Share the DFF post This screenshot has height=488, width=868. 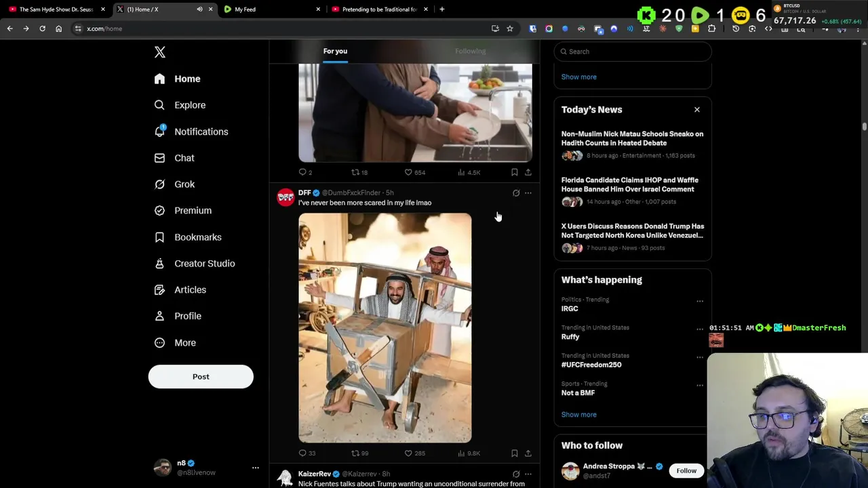528,453
